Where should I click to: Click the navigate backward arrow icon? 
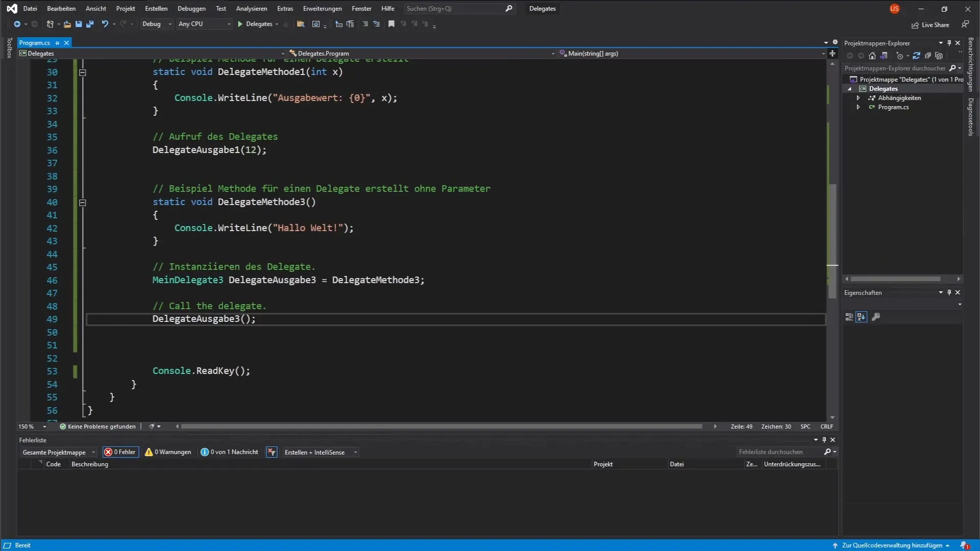[17, 24]
